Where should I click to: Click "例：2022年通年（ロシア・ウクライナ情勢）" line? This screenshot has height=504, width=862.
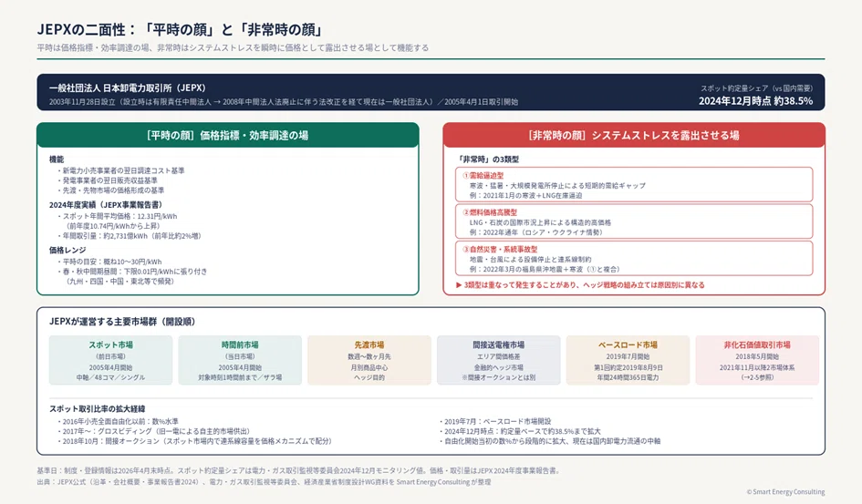click(536, 232)
